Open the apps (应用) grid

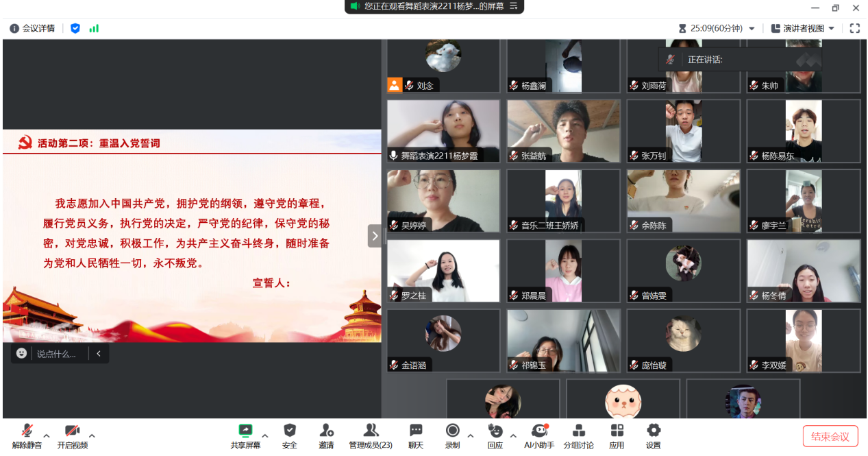click(x=617, y=435)
